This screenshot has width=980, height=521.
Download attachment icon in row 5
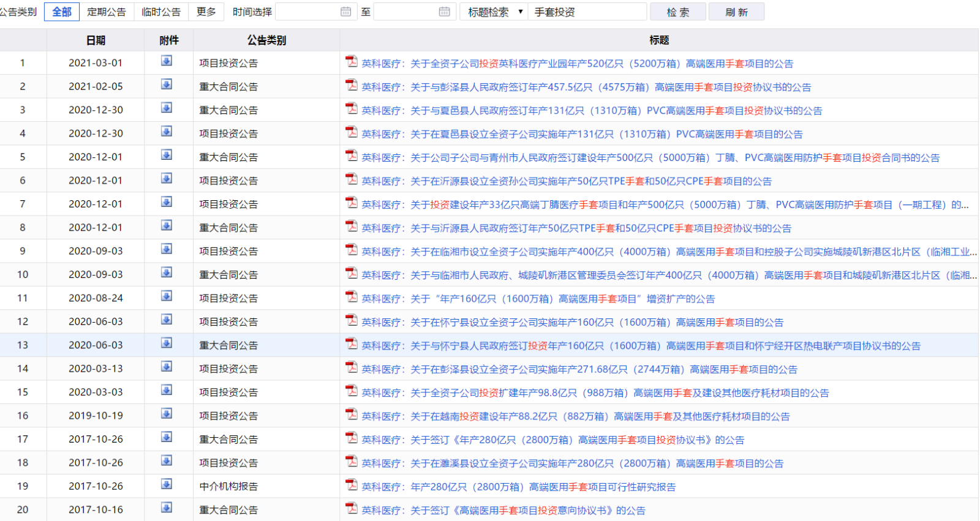point(167,155)
